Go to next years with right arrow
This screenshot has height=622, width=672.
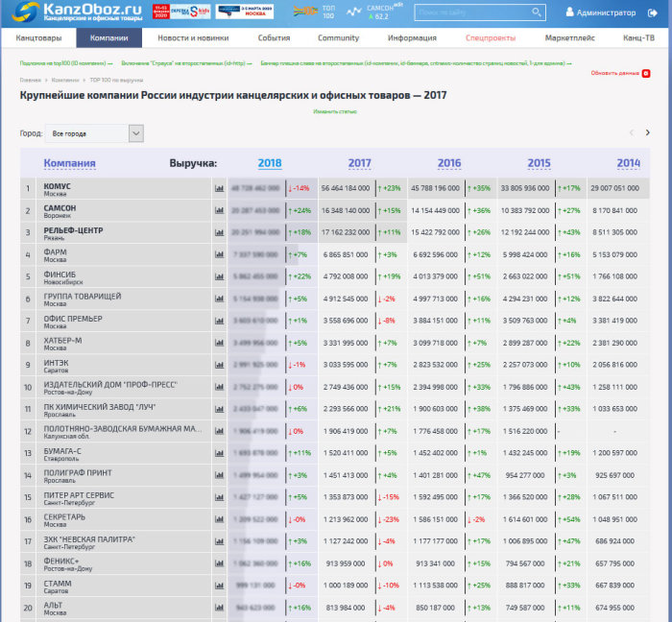click(648, 132)
